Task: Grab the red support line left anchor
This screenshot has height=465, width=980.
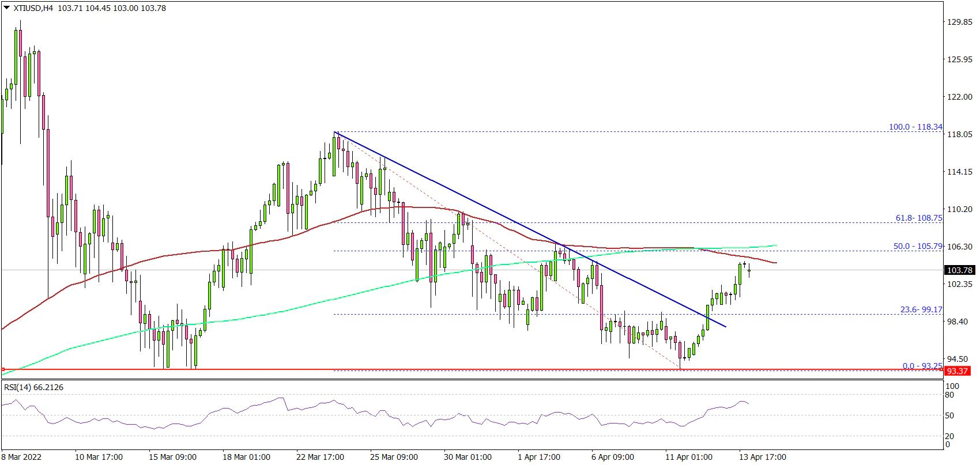Action: 3,369
